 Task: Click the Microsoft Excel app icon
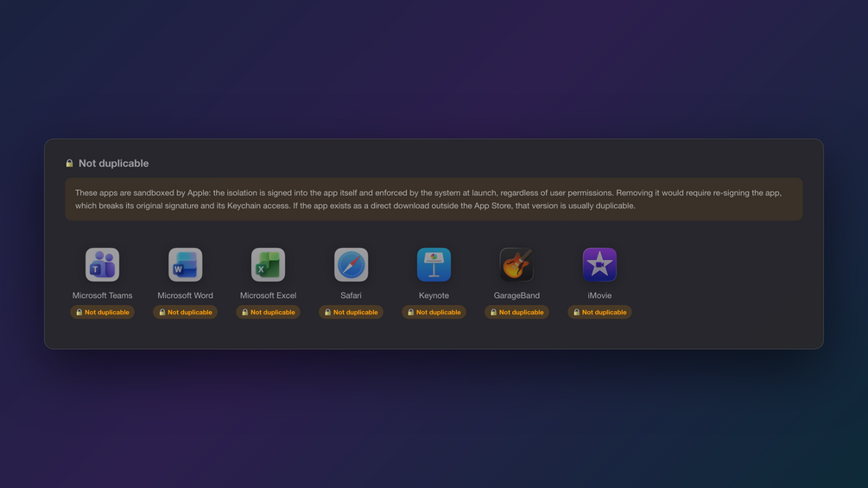pos(268,264)
